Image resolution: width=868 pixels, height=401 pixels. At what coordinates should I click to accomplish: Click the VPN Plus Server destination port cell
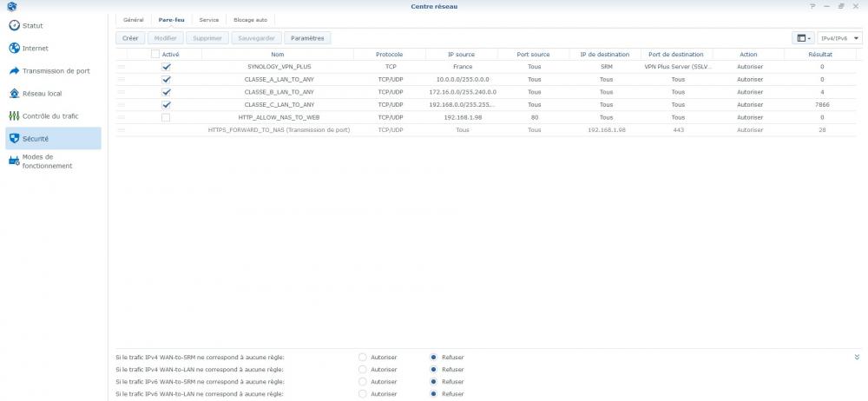[x=678, y=67]
